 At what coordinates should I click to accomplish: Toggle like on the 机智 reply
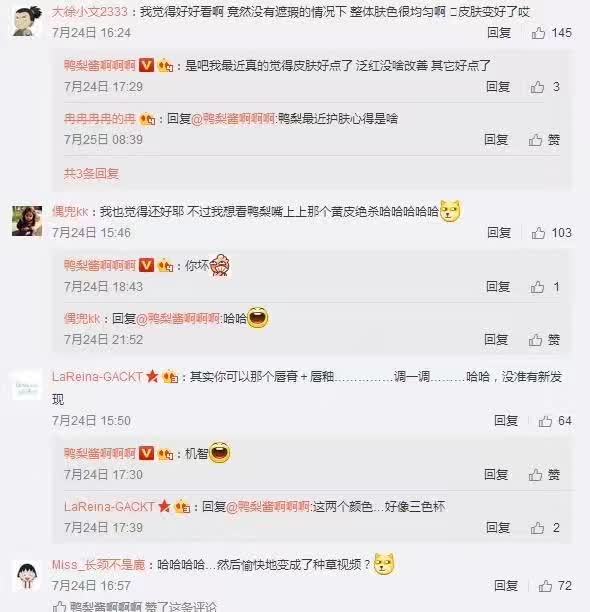(x=544, y=475)
